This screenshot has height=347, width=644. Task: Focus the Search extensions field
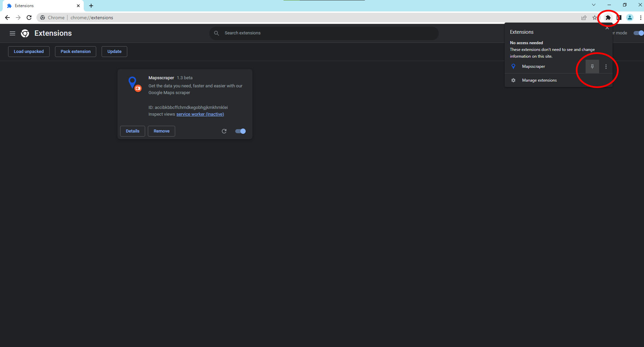(324, 33)
